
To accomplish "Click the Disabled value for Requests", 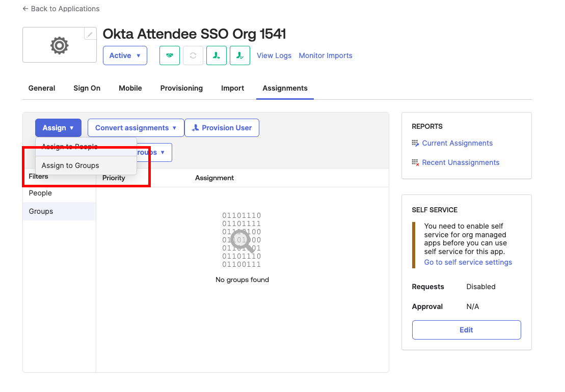I will 481,287.
